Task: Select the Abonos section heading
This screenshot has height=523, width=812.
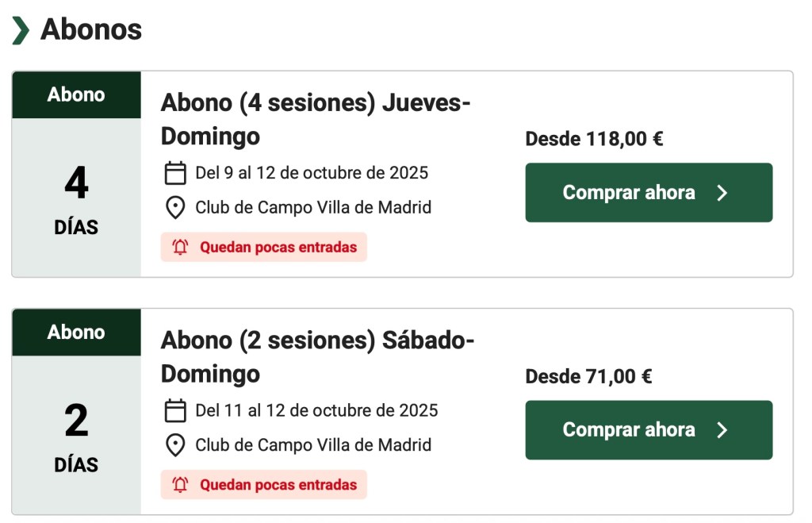Action: (x=91, y=30)
